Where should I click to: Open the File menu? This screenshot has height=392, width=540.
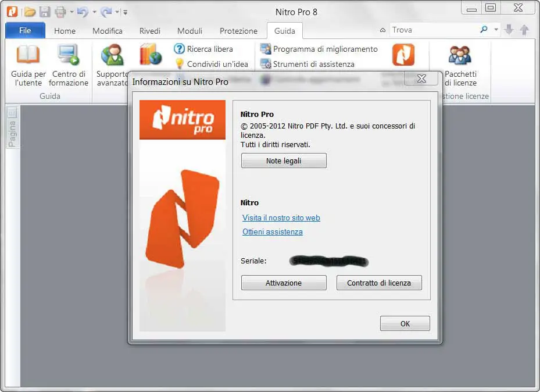point(25,30)
